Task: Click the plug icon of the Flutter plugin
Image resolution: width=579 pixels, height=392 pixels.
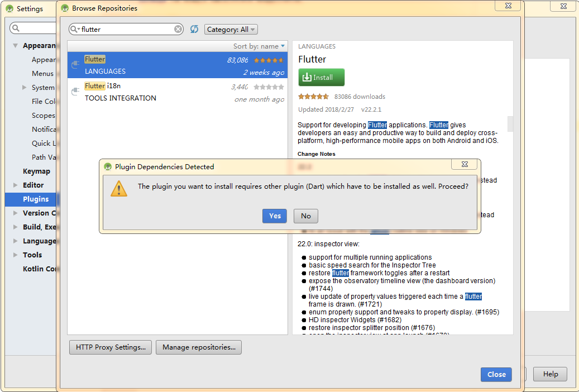Action: pyautogui.click(x=75, y=65)
